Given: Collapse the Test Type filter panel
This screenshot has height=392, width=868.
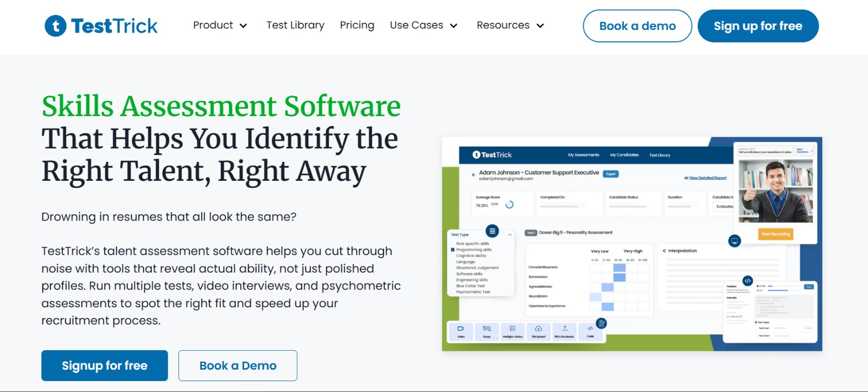Looking at the screenshot, I should click(509, 235).
